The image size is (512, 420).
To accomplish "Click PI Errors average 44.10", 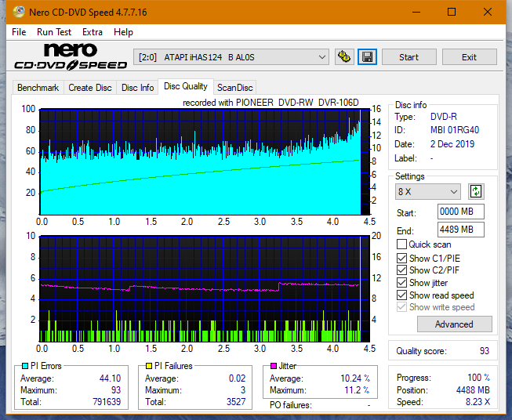I will (110, 378).
